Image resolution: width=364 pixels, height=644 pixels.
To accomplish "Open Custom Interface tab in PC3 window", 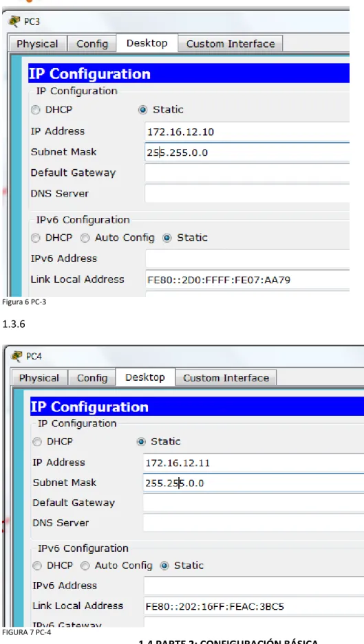I will (231, 44).
